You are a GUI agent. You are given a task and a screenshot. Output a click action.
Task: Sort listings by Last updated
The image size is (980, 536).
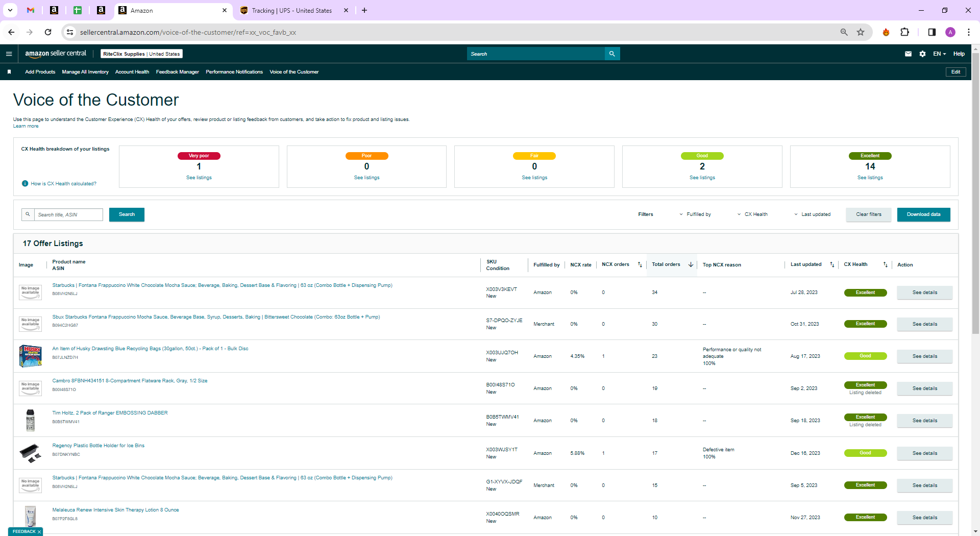click(x=832, y=264)
